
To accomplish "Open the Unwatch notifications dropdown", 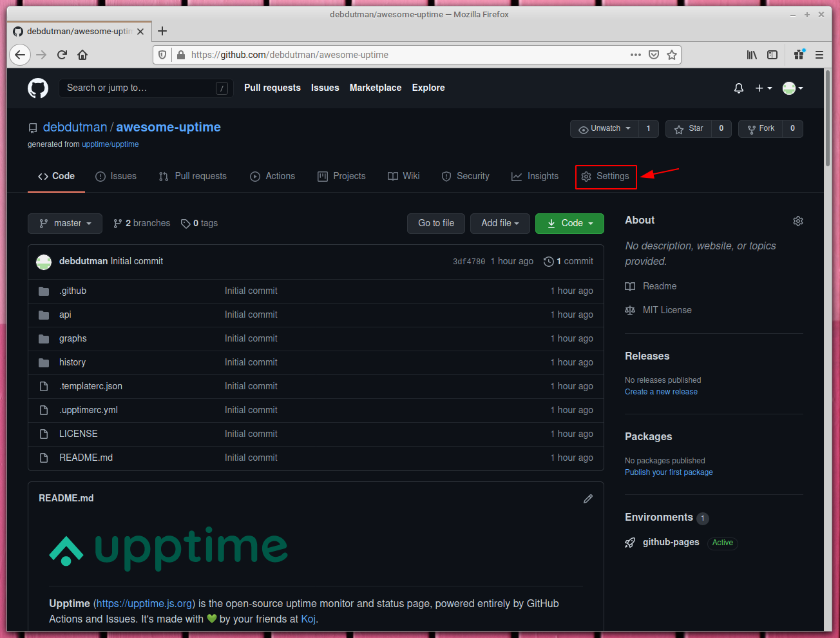I will (604, 128).
